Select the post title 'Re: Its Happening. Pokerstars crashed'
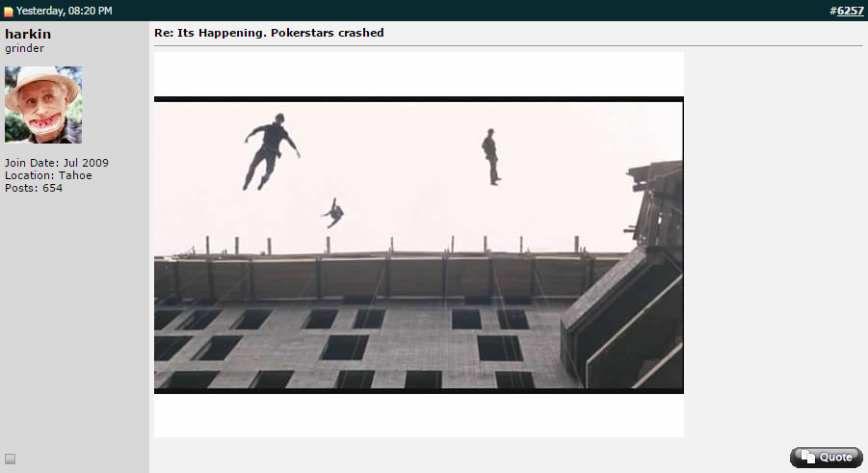This screenshot has width=868, height=473. [269, 33]
